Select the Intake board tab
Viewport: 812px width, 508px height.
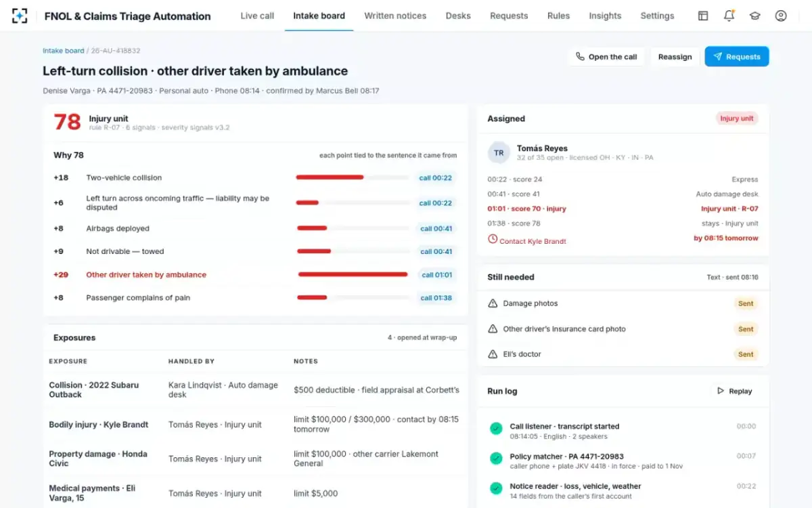point(319,16)
